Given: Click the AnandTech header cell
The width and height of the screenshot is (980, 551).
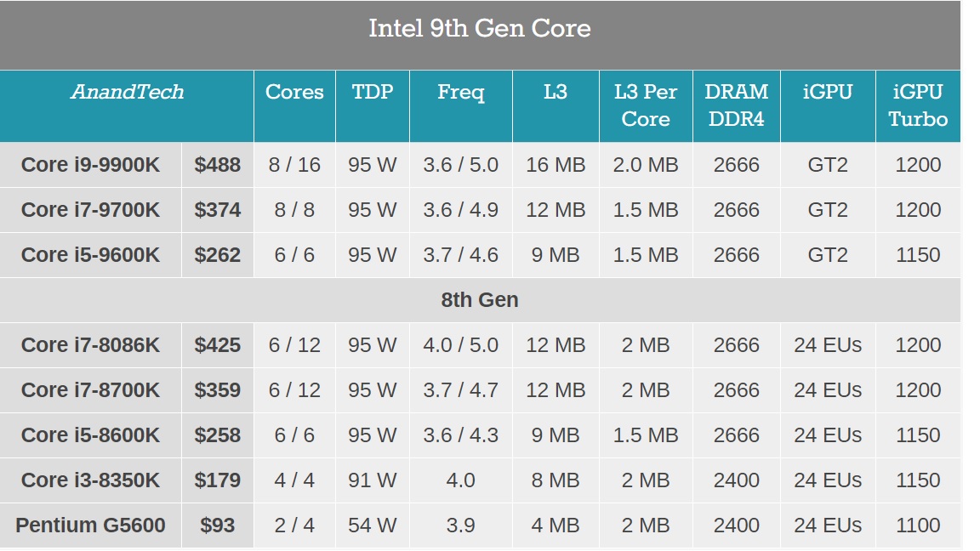Looking at the screenshot, I should [x=127, y=92].
